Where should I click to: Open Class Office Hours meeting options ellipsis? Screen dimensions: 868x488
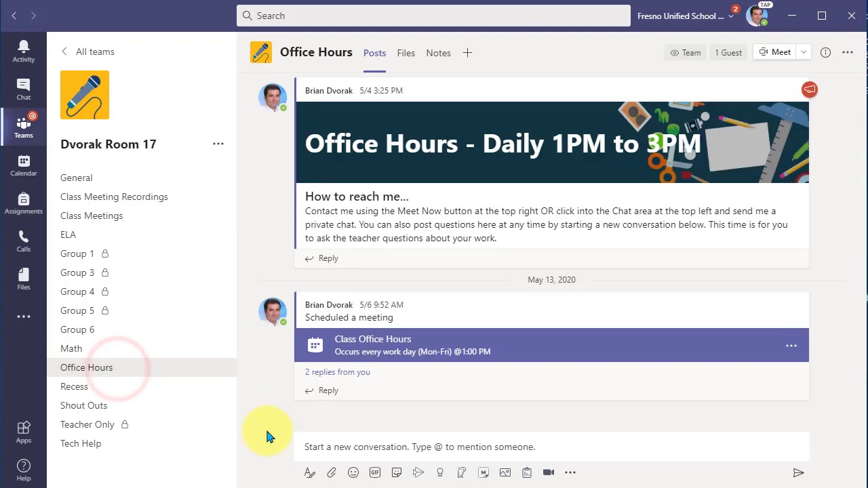click(x=791, y=346)
